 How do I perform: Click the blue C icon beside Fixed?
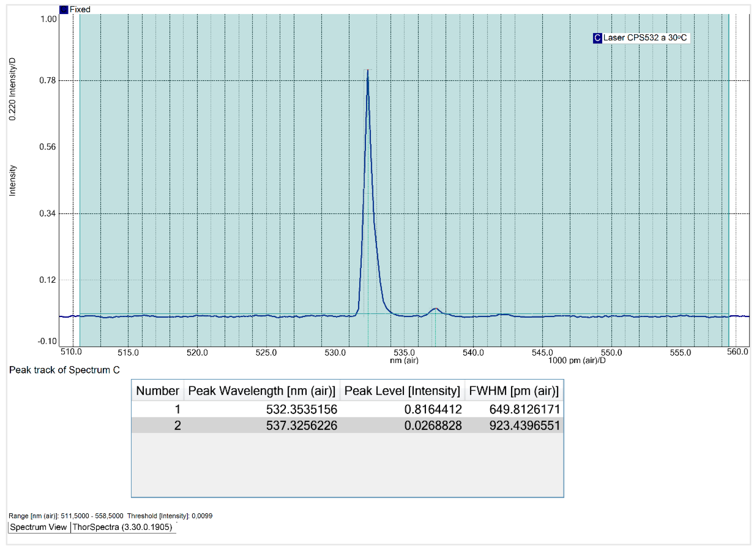pos(64,9)
